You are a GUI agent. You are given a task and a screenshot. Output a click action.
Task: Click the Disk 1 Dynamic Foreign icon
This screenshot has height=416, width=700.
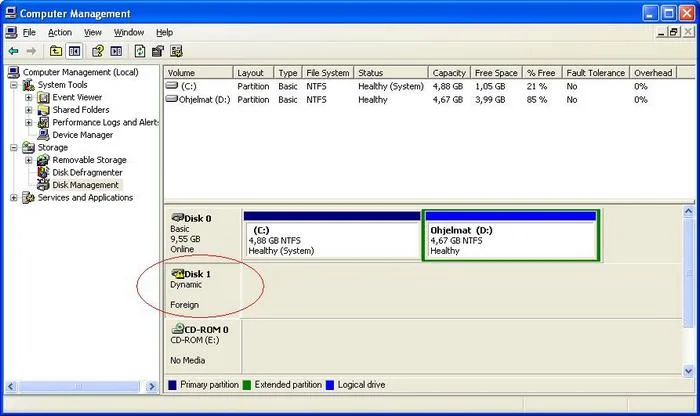(x=178, y=273)
